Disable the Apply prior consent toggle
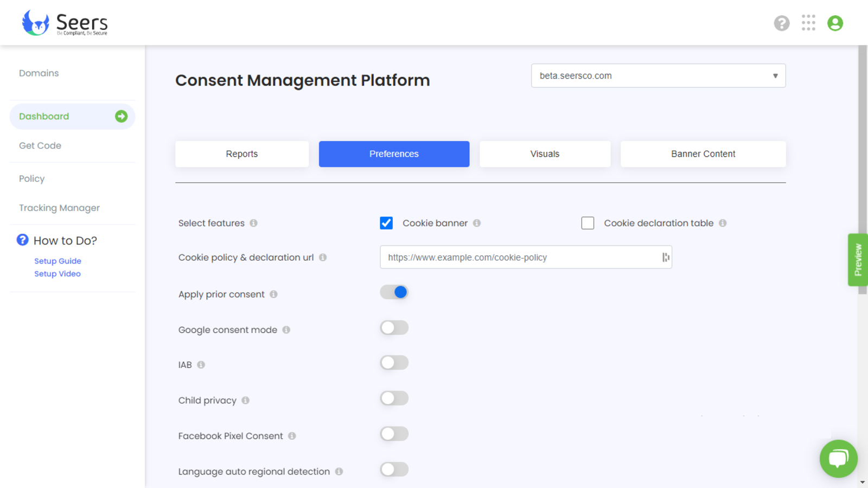The image size is (868, 488). (394, 292)
